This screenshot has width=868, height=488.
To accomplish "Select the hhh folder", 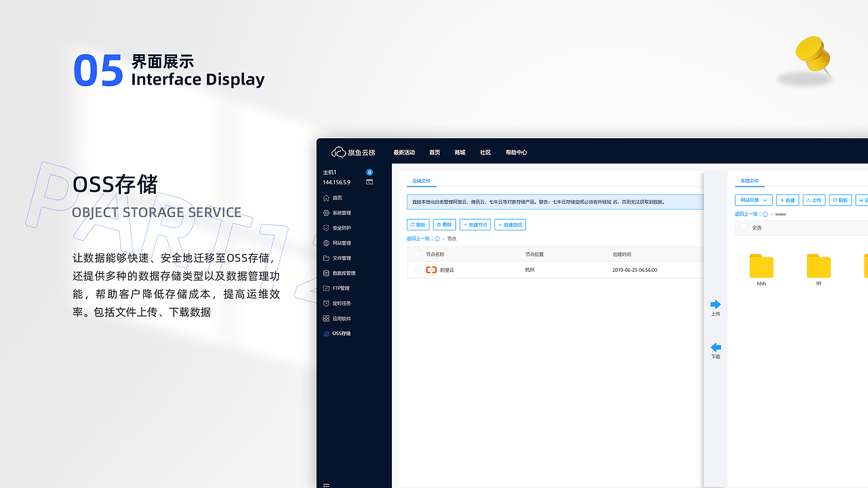I will (x=762, y=266).
